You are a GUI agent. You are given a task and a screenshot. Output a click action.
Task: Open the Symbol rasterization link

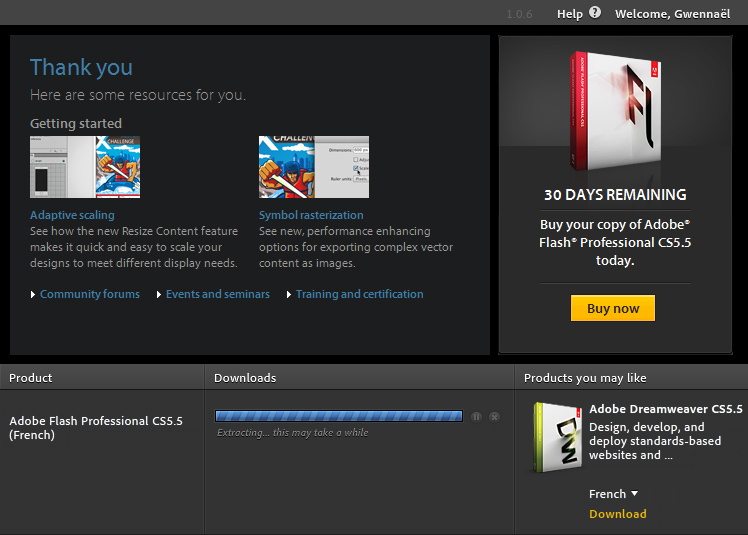coord(311,215)
